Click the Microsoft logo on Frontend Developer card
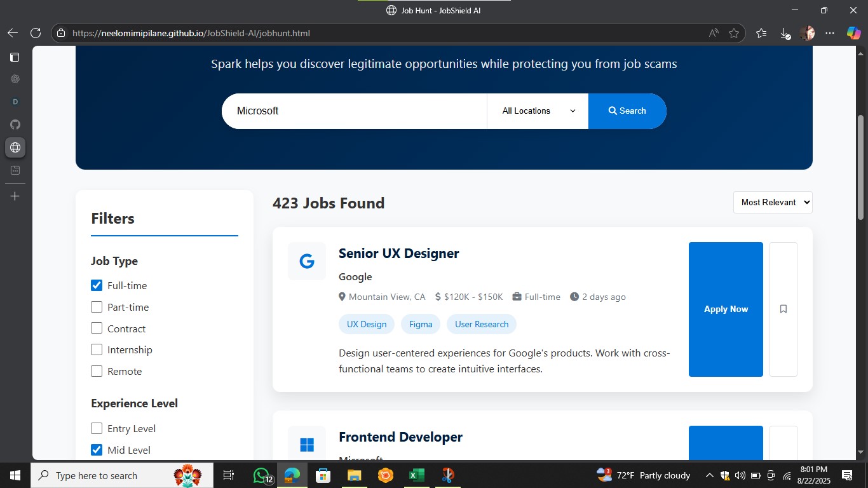This screenshot has height=488, width=868. point(307,444)
